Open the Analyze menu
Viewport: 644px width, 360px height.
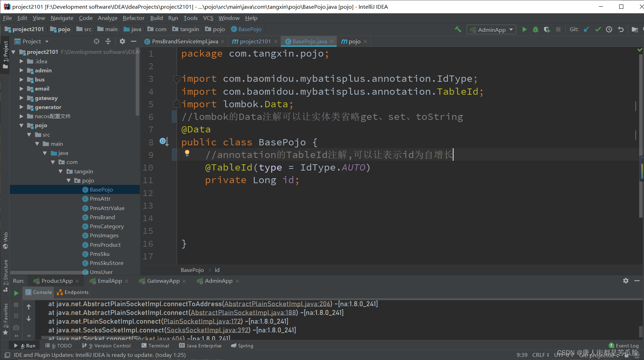click(x=107, y=18)
